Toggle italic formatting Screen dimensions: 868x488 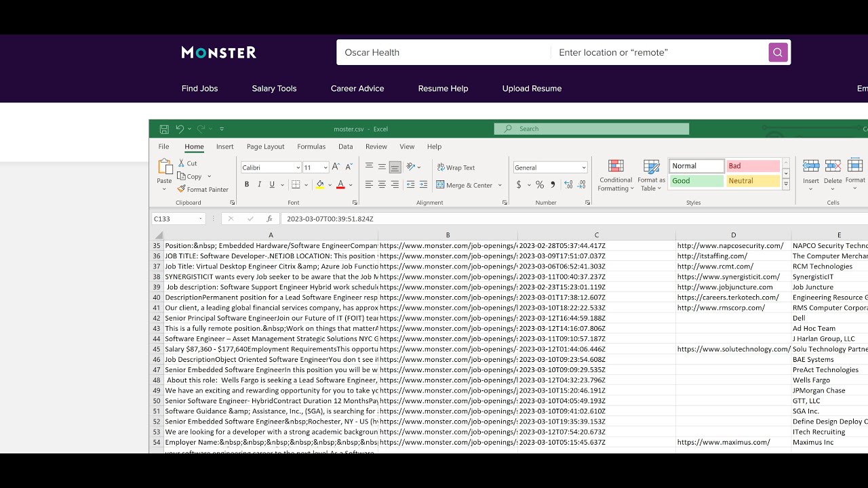click(259, 184)
